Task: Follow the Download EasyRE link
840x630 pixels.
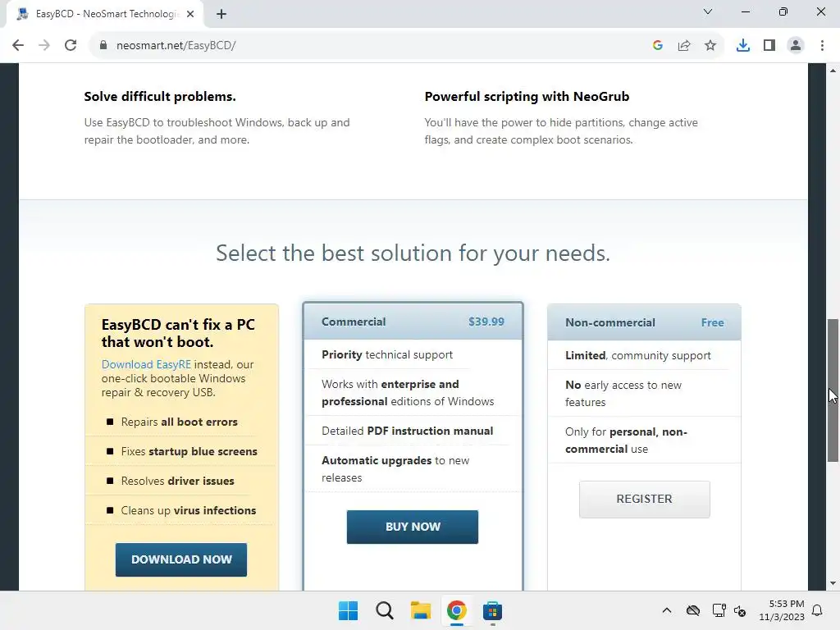Action: 146,364
